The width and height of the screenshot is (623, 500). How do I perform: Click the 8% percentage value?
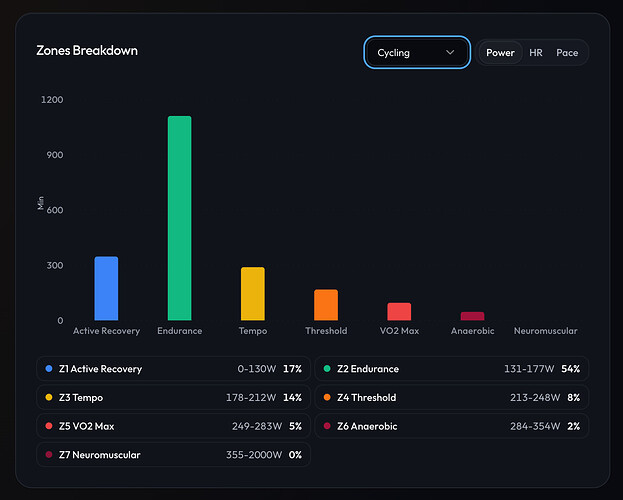[x=574, y=397]
